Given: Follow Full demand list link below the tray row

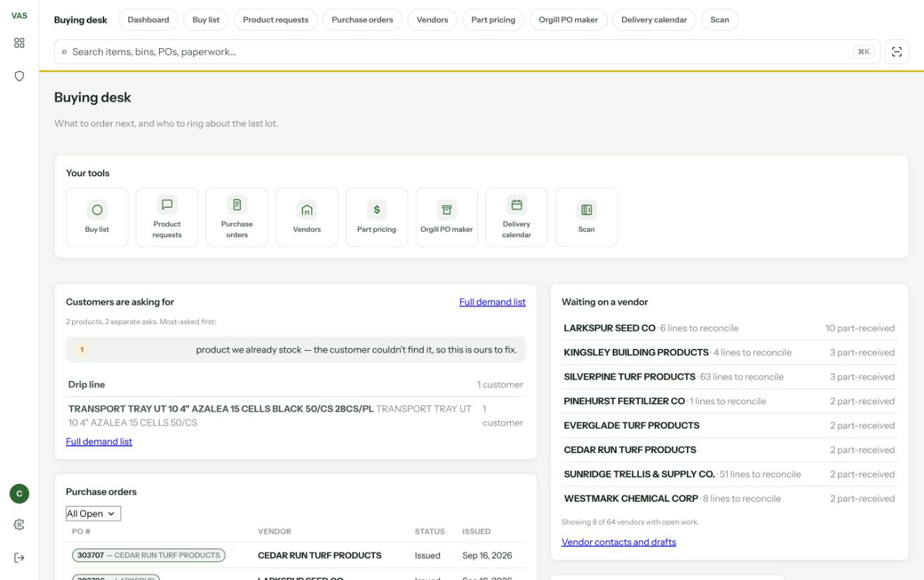Looking at the screenshot, I should point(99,442).
